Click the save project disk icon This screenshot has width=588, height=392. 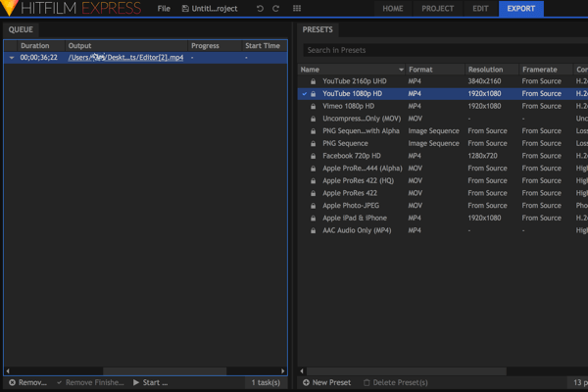pyautogui.click(x=185, y=9)
